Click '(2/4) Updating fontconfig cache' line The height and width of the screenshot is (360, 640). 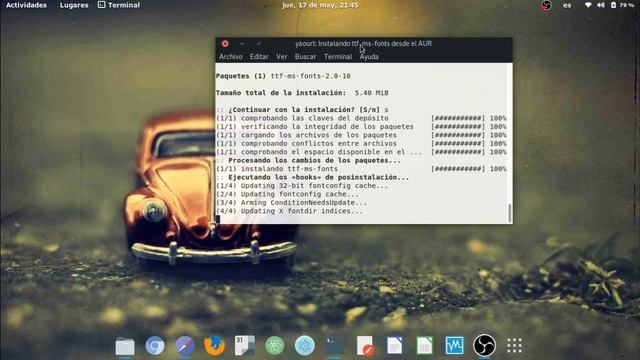287,194
